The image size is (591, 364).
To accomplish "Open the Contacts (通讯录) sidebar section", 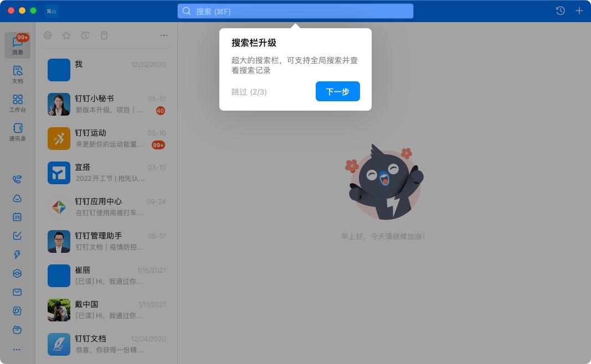I will click(17, 133).
